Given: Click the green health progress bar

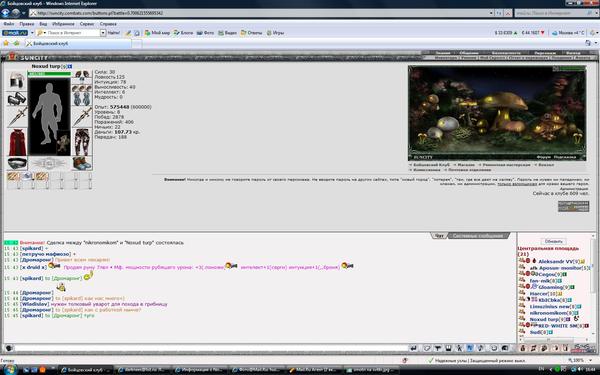Looking at the screenshot, I should 49,74.
